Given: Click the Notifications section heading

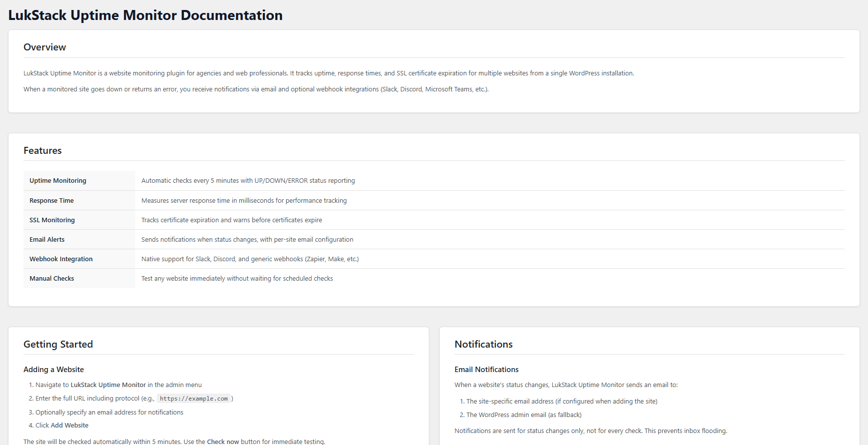Looking at the screenshot, I should (x=483, y=345).
